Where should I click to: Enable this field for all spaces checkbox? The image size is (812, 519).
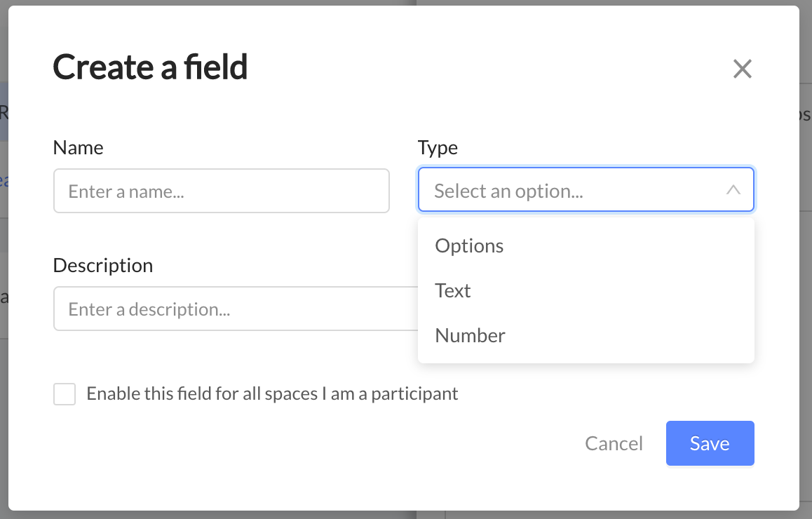tap(65, 394)
